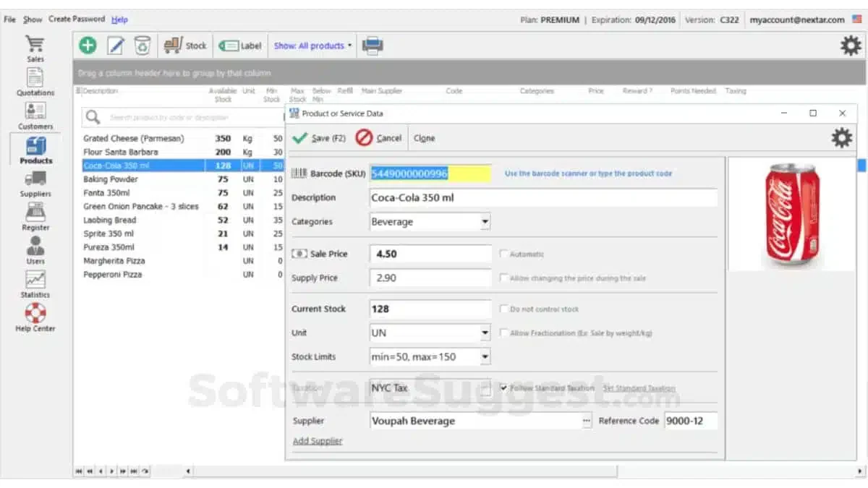
Task: Click the printer icon in toolbar
Action: 373,46
